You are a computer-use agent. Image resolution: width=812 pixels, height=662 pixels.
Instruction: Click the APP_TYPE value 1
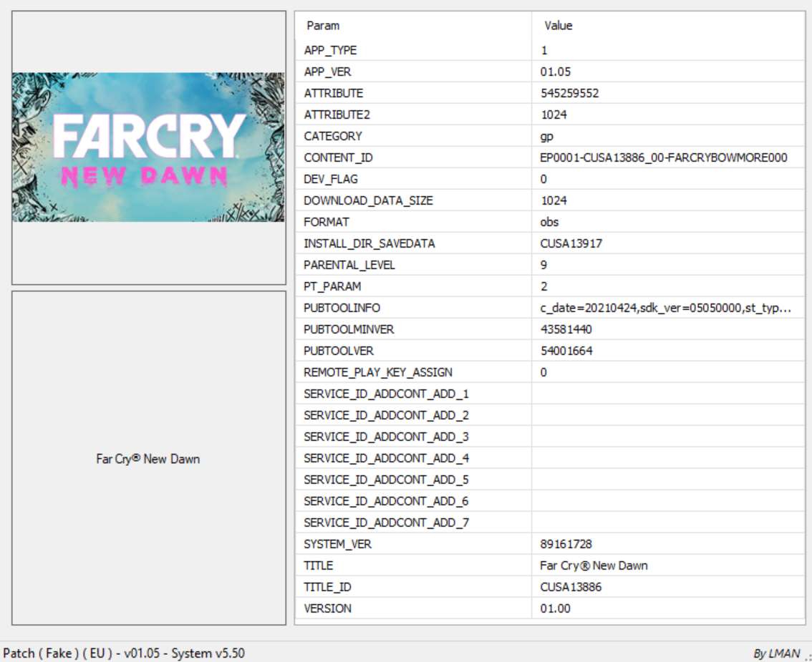pyautogui.click(x=544, y=50)
